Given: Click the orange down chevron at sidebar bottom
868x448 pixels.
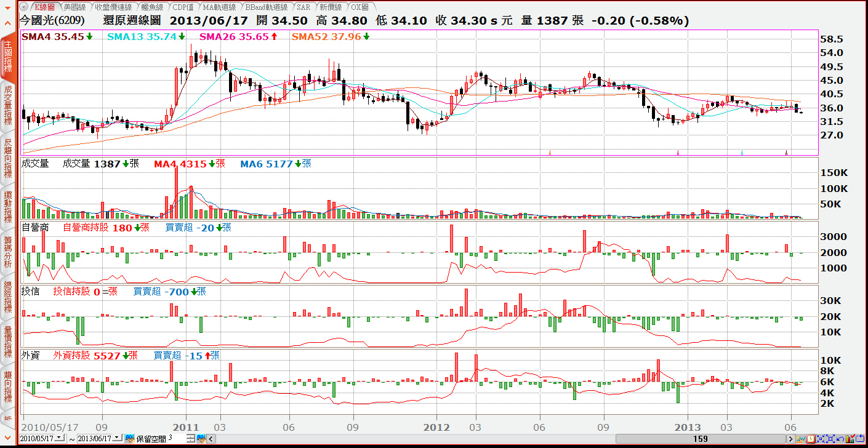Looking at the screenshot, I should point(7,438).
